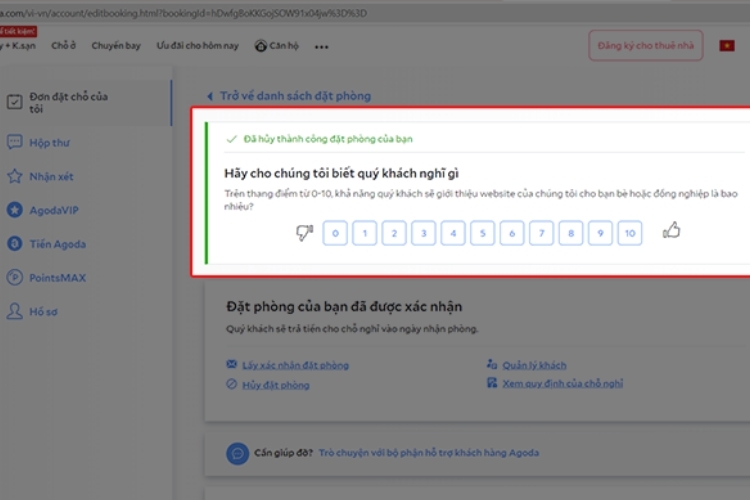Pick rating 6 for recommendation

[512, 233]
